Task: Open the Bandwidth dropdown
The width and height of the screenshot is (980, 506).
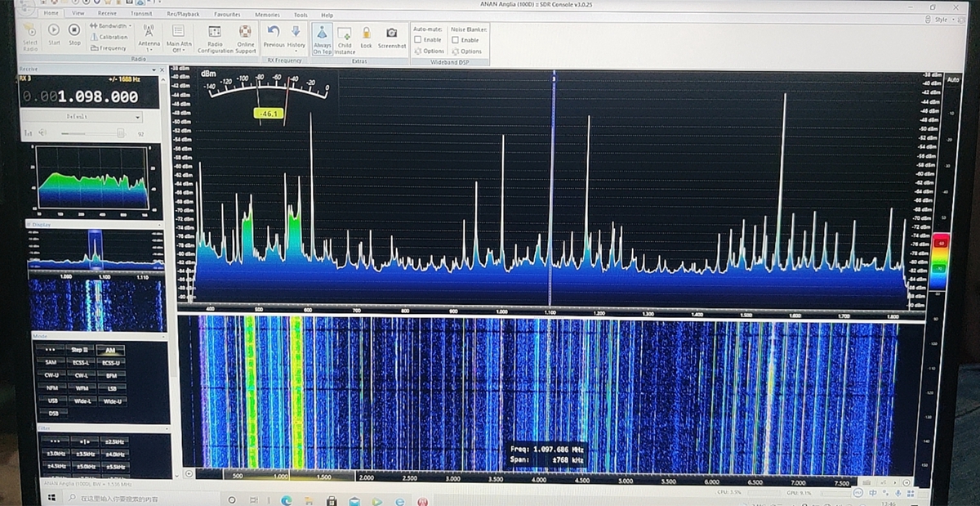Action: pyautogui.click(x=110, y=26)
